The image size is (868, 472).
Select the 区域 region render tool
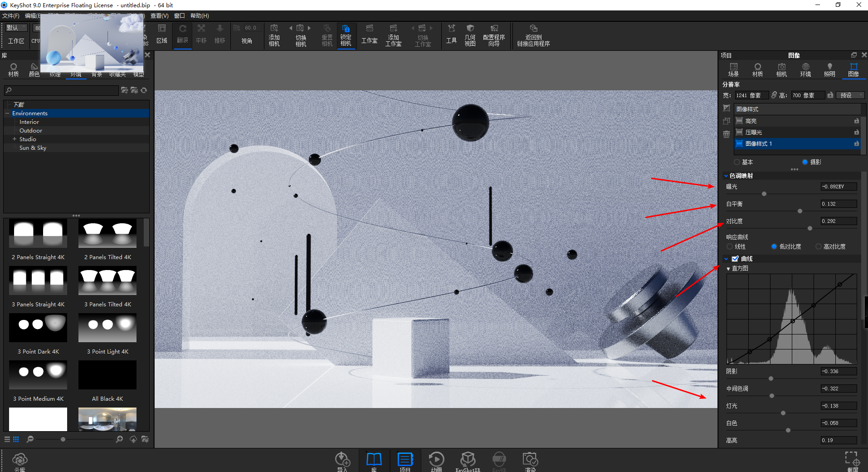162,34
